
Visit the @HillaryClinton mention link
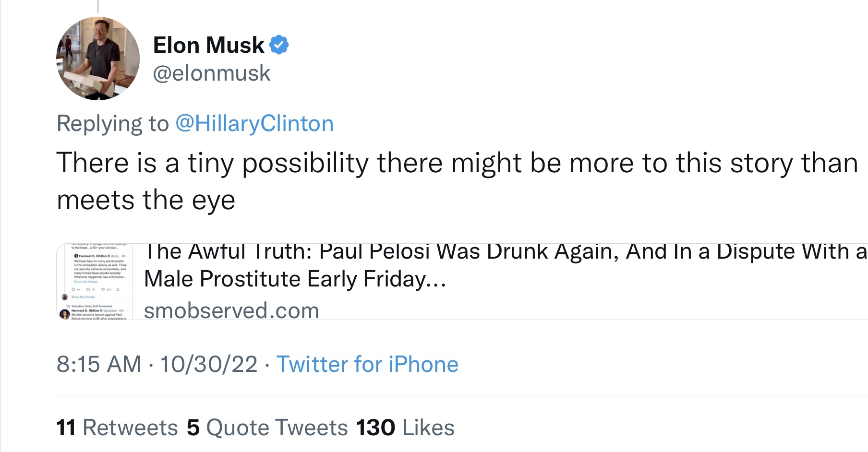254,123
